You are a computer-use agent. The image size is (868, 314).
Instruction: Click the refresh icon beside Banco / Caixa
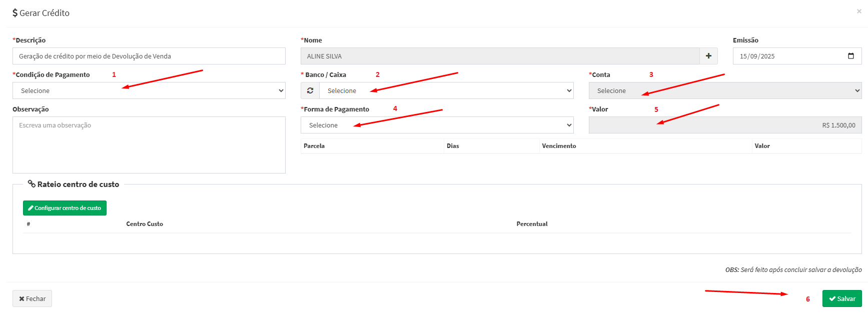310,90
